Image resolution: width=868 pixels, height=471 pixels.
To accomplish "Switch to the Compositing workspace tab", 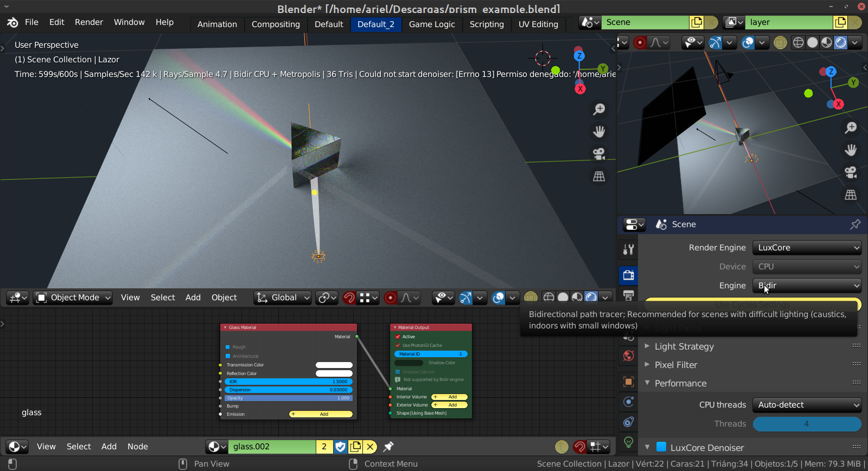I will [276, 24].
